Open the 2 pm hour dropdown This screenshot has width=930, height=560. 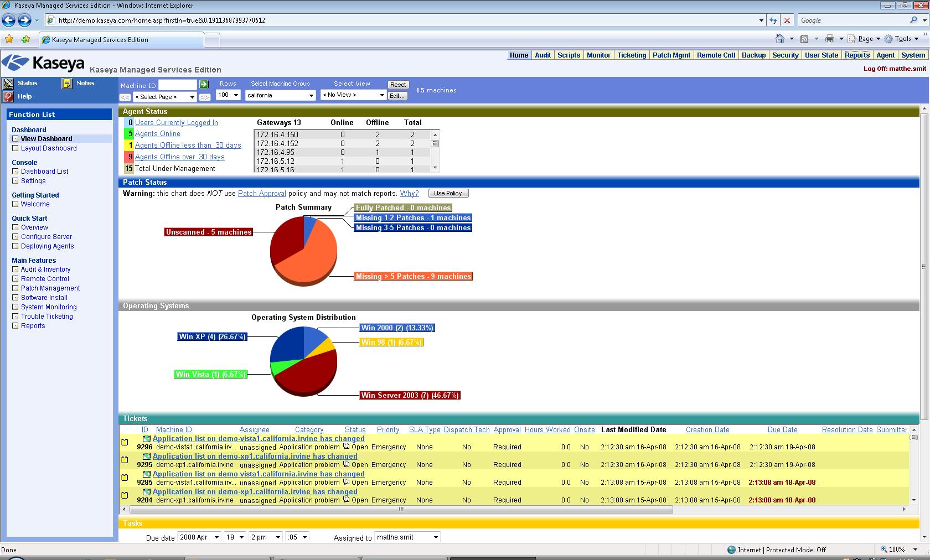click(x=266, y=537)
